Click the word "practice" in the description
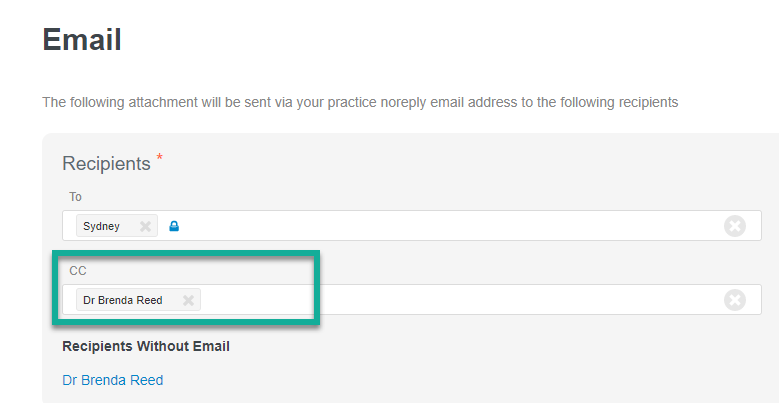 [353, 103]
